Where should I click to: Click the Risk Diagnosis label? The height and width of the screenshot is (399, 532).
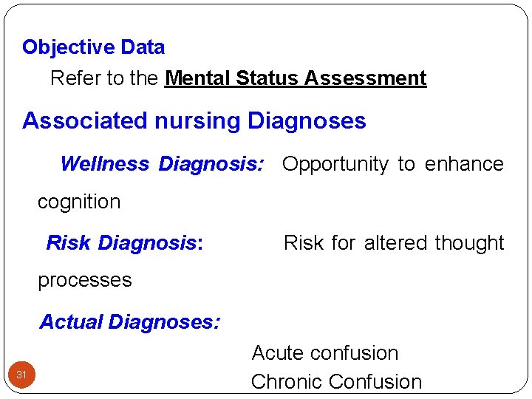click(x=124, y=243)
